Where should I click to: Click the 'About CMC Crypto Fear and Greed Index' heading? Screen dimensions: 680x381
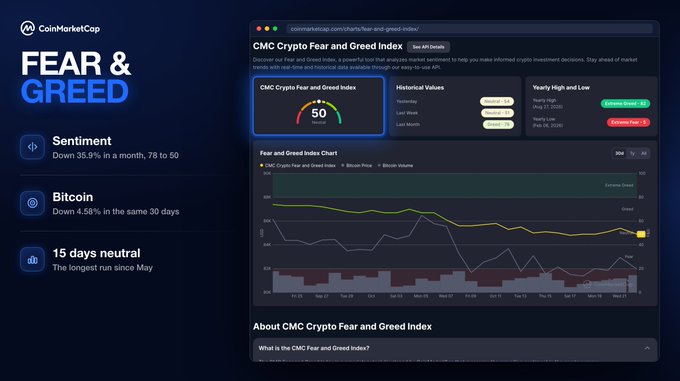[x=342, y=327]
